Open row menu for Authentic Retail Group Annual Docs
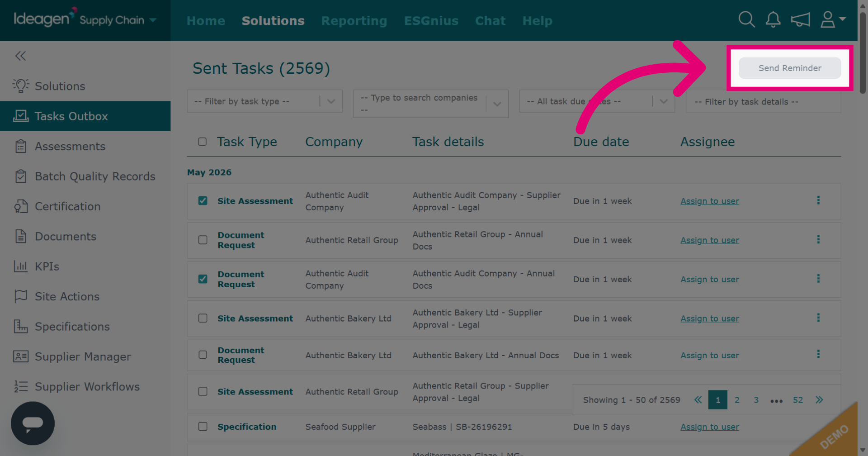868x456 pixels. [818, 239]
